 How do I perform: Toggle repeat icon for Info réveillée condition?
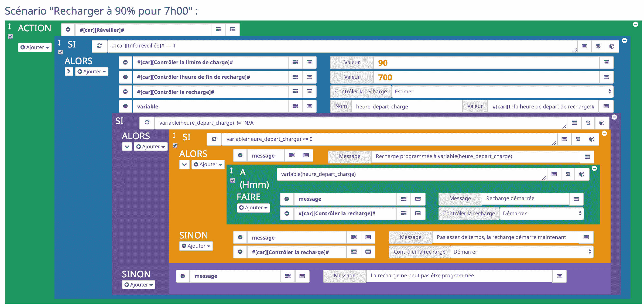99,46
